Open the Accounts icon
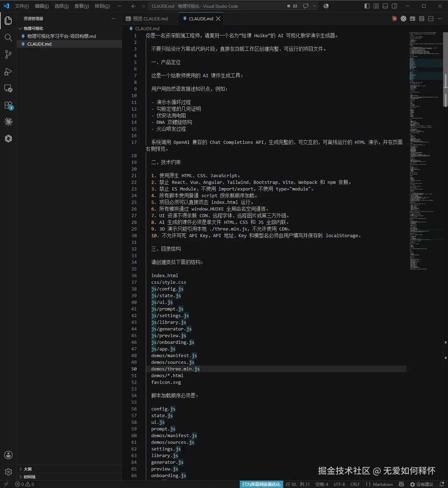448x488 pixels. pos(8,455)
